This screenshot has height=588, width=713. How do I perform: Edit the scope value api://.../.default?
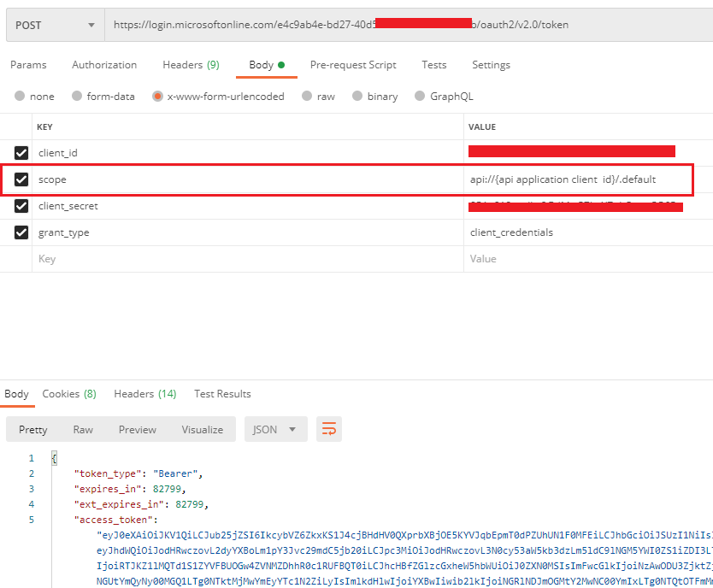click(x=563, y=179)
